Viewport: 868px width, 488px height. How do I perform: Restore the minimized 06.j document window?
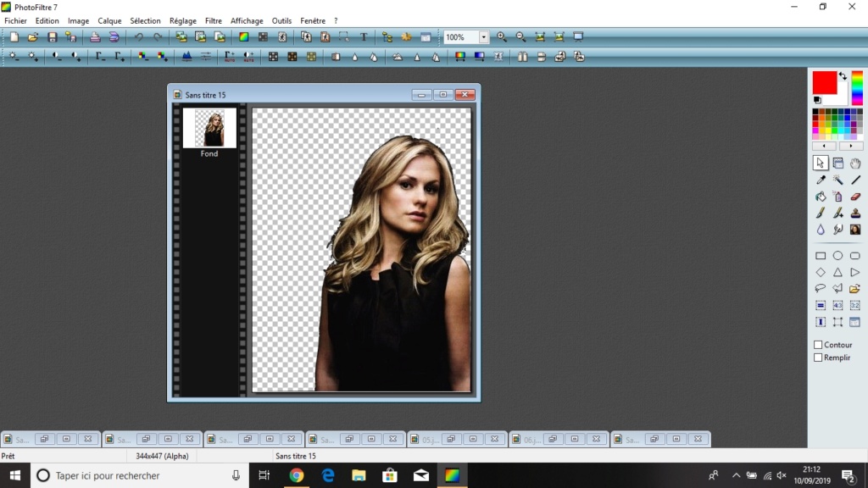pos(553,439)
